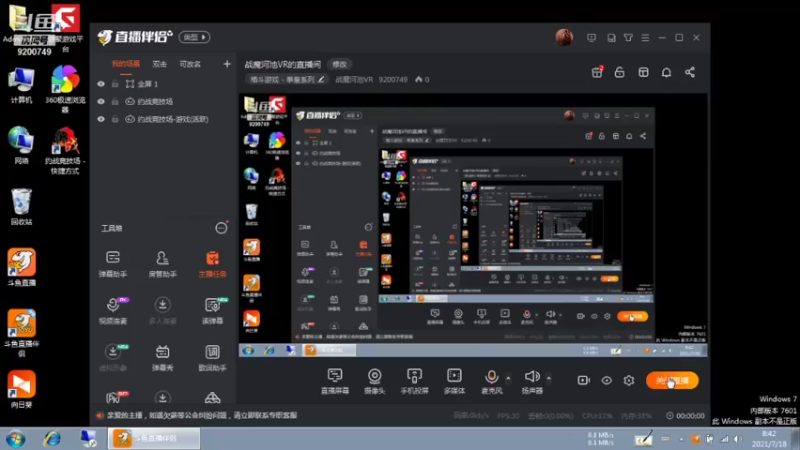
Task: Open the orange 主播任务 tool
Action: 212,264
